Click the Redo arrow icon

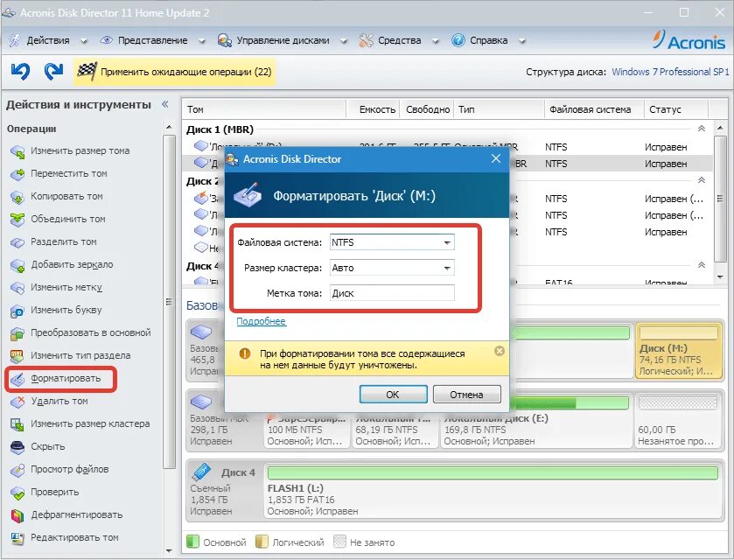[54, 71]
